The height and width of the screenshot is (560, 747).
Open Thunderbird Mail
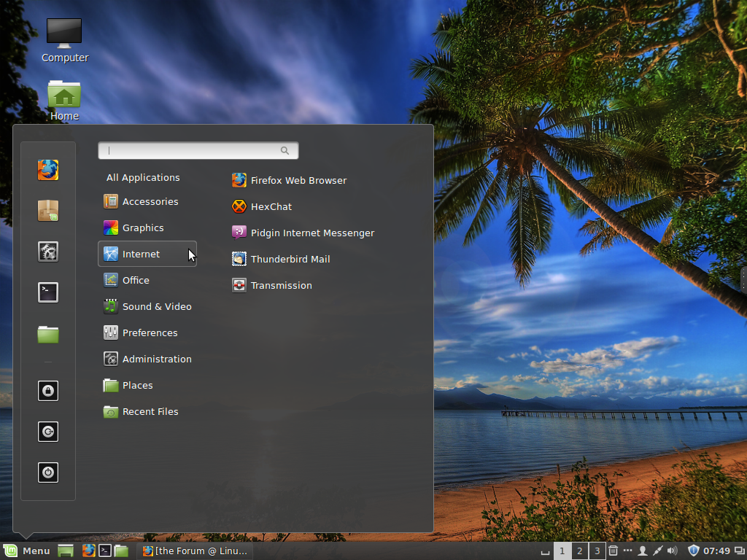click(290, 259)
